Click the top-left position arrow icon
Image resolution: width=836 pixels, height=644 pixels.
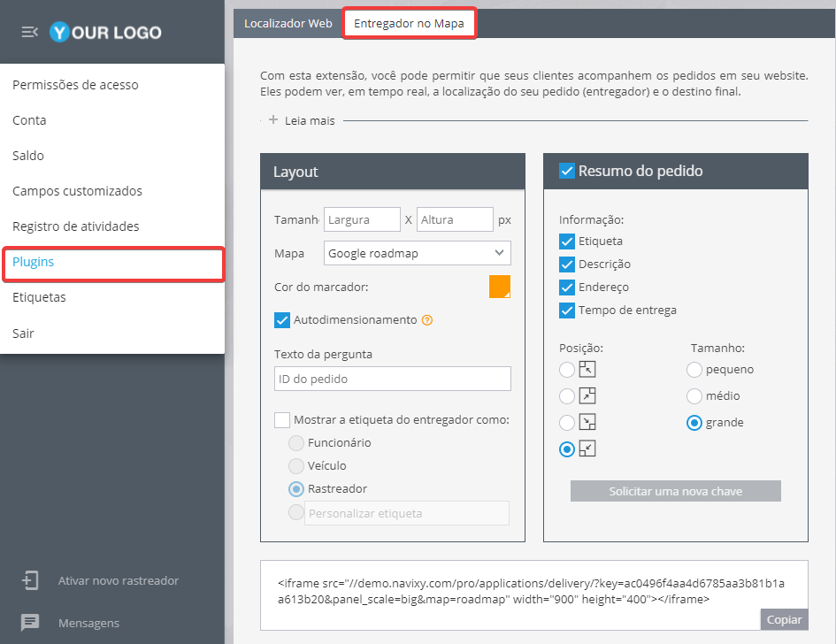tap(587, 369)
